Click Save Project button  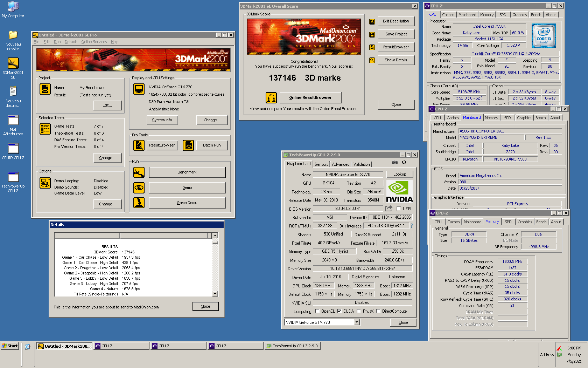pos(396,34)
